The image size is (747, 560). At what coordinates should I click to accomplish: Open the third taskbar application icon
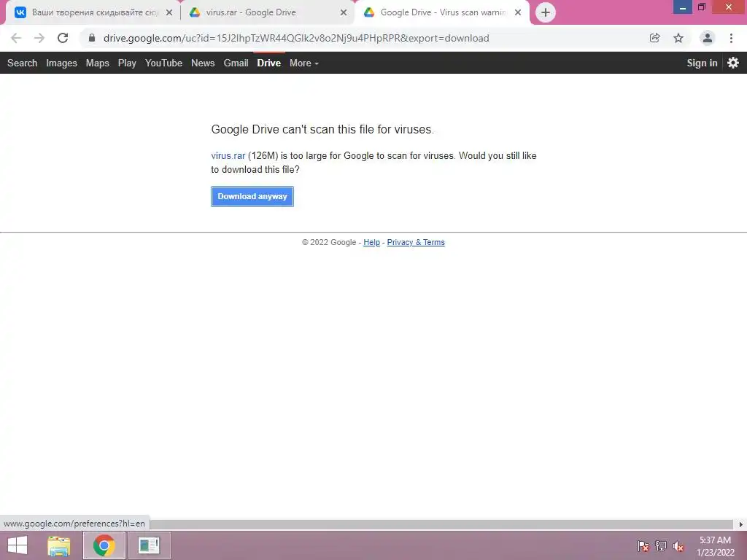149,545
